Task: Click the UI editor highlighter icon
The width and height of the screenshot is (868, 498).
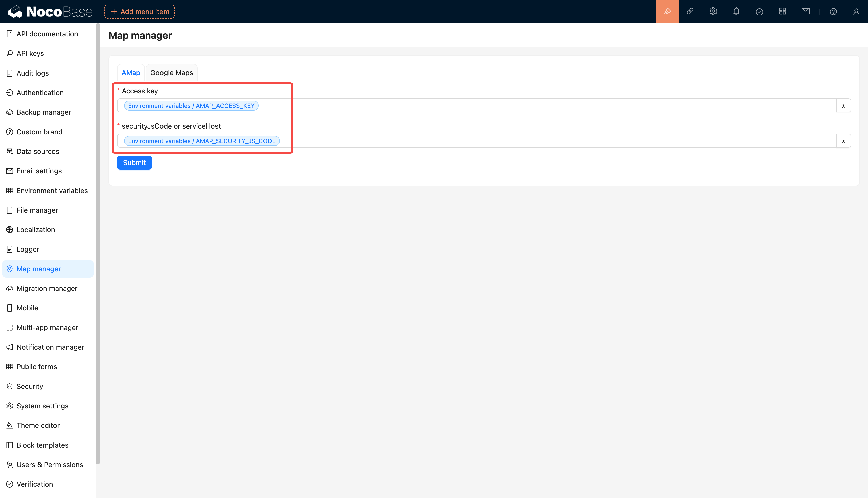Action: click(x=667, y=12)
